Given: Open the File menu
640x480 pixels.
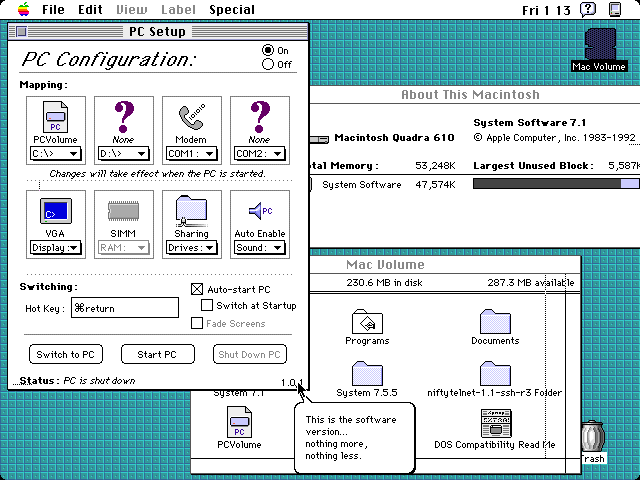Looking at the screenshot, I should [x=53, y=9].
